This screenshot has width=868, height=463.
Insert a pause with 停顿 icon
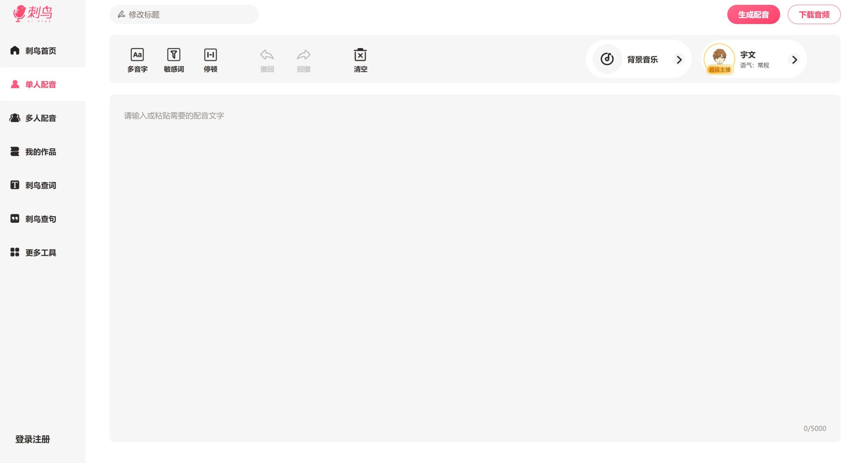(x=210, y=55)
